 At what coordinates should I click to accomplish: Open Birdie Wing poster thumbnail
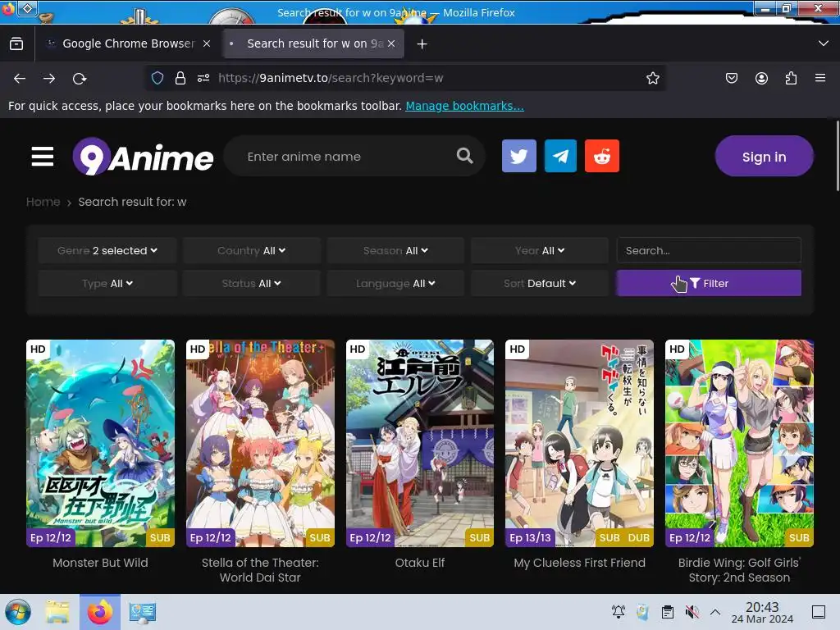click(x=739, y=443)
